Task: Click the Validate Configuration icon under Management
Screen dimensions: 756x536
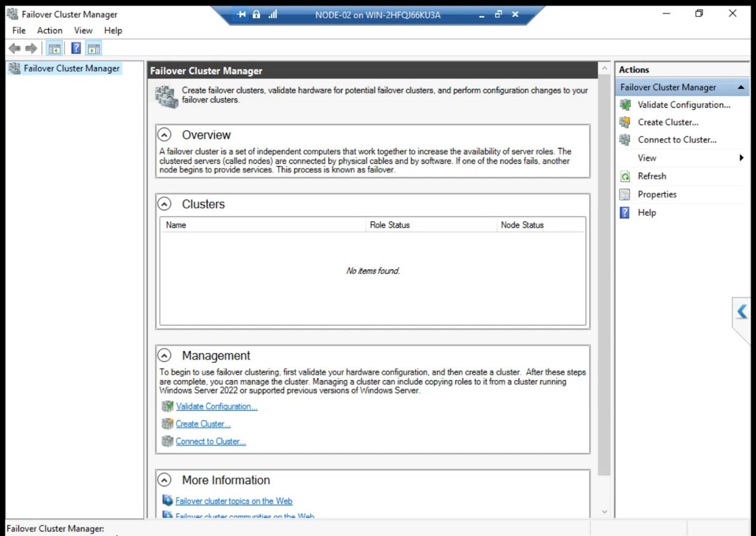Action: tap(167, 406)
